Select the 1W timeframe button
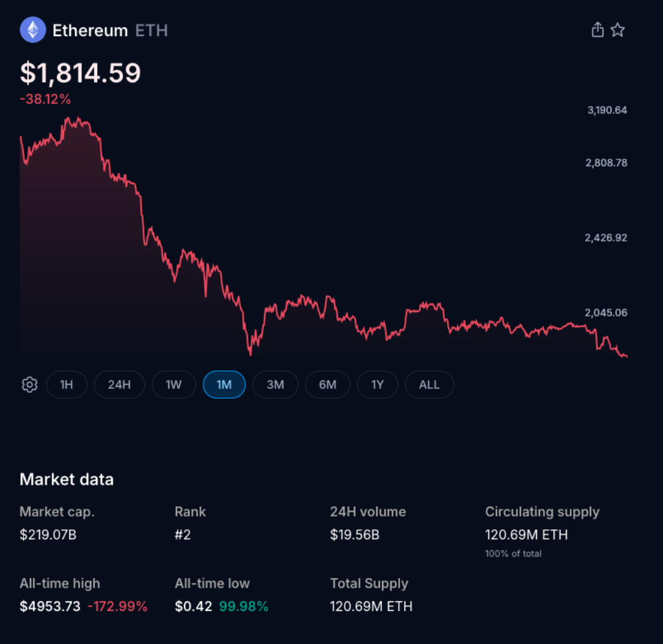The image size is (663, 644). [174, 384]
